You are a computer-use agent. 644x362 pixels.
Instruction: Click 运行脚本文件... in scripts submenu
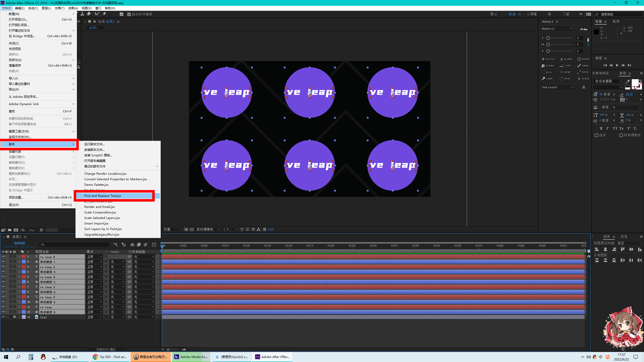94,144
